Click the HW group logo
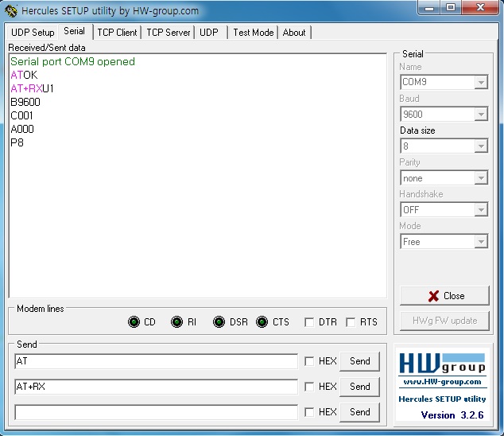Screen dimensions: 504x436 tap(442, 364)
